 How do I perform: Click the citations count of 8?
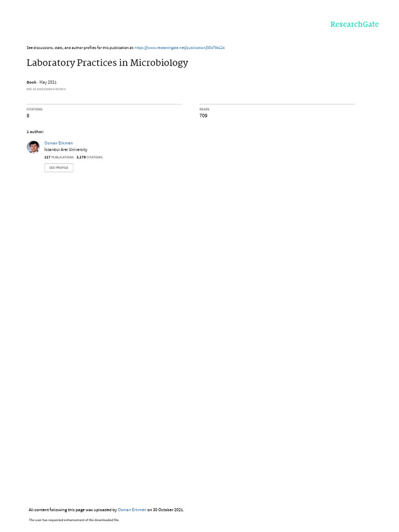[28, 116]
